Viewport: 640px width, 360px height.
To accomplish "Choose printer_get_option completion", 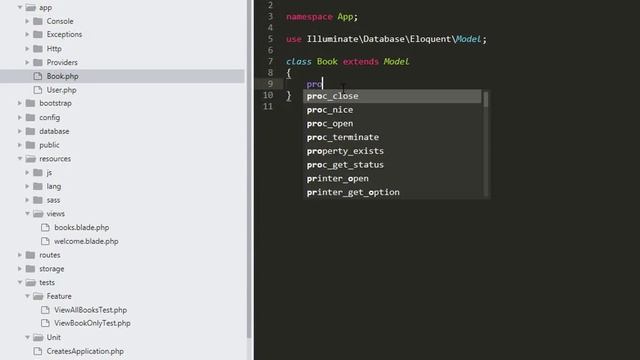I will [x=393, y=192].
